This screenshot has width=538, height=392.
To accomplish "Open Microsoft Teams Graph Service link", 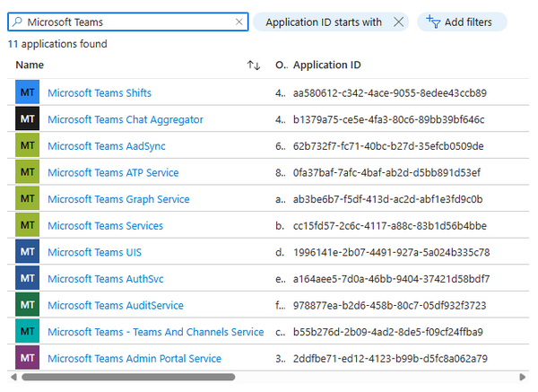I will point(118,199).
